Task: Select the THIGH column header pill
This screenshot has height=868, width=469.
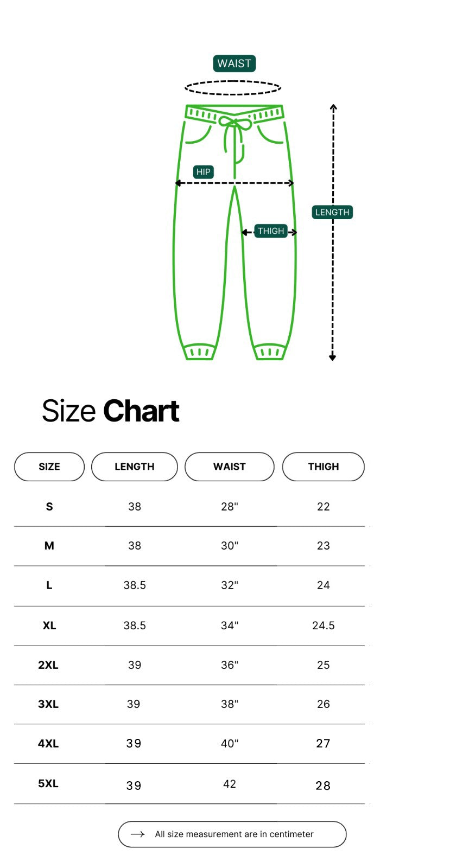Action: coord(324,467)
